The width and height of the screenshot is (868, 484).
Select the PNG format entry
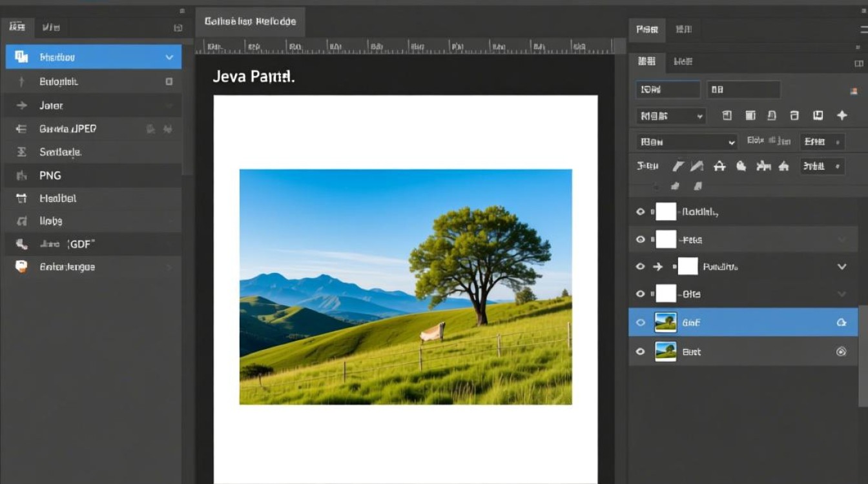(50, 176)
